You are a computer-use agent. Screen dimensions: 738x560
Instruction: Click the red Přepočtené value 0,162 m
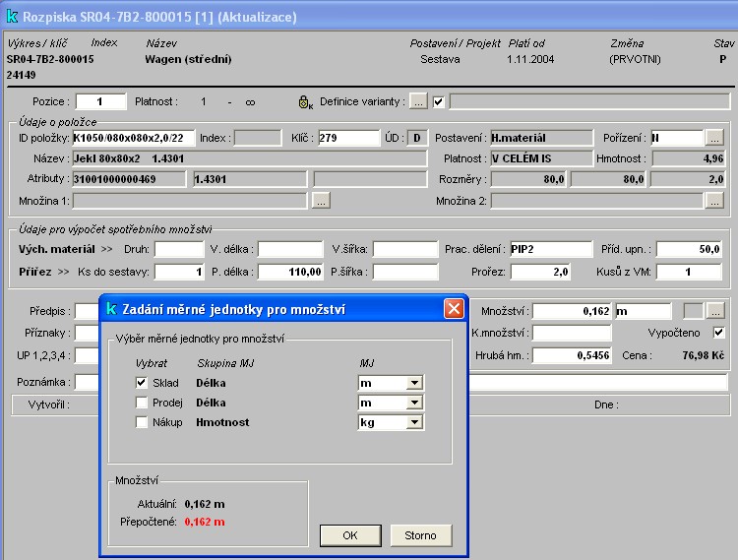click(x=205, y=522)
